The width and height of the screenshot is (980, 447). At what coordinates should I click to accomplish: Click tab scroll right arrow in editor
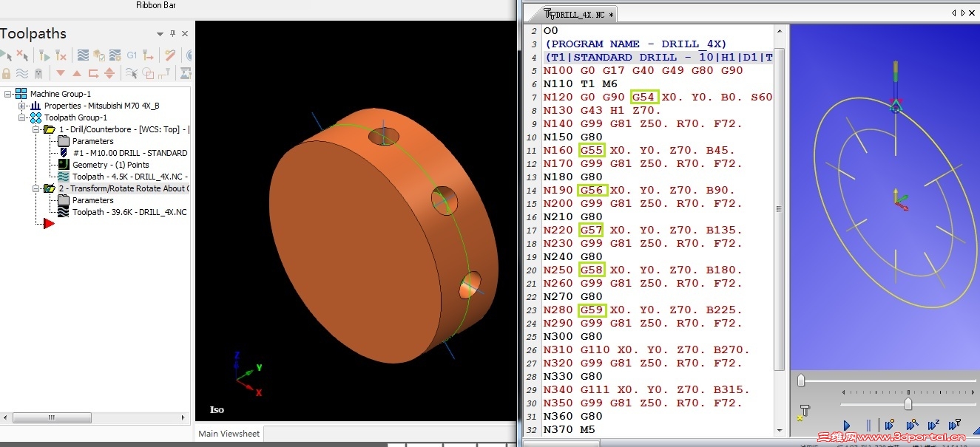coord(964,13)
